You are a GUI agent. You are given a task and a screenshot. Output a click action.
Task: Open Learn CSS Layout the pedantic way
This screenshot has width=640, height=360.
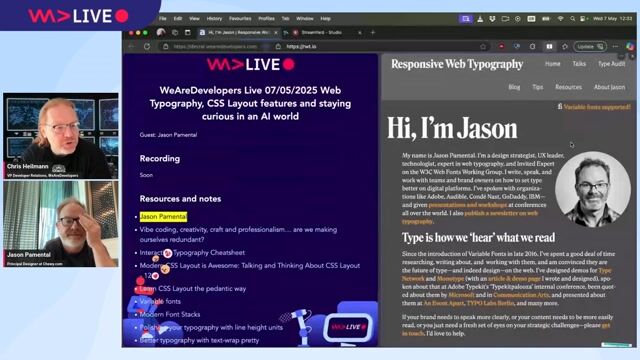pos(193,289)
